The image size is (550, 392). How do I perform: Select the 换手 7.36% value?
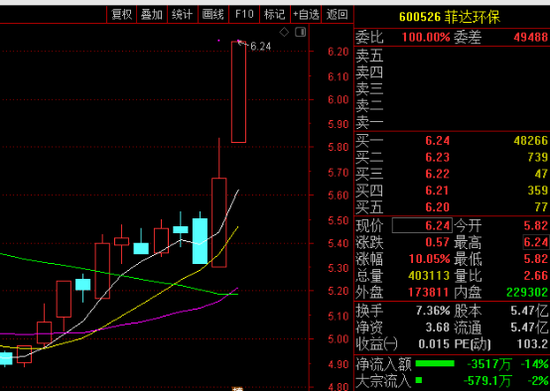[x=433, y=311]
